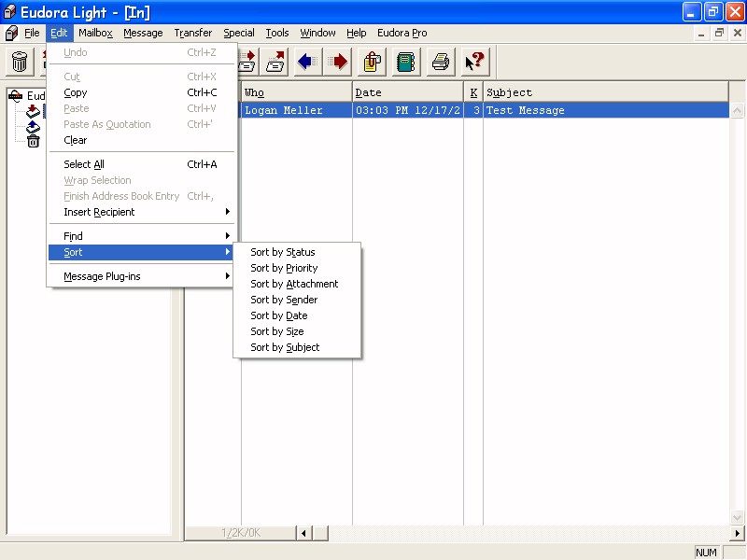
Task: Click the attach file paperclip icon
Action: pos(372,62)
